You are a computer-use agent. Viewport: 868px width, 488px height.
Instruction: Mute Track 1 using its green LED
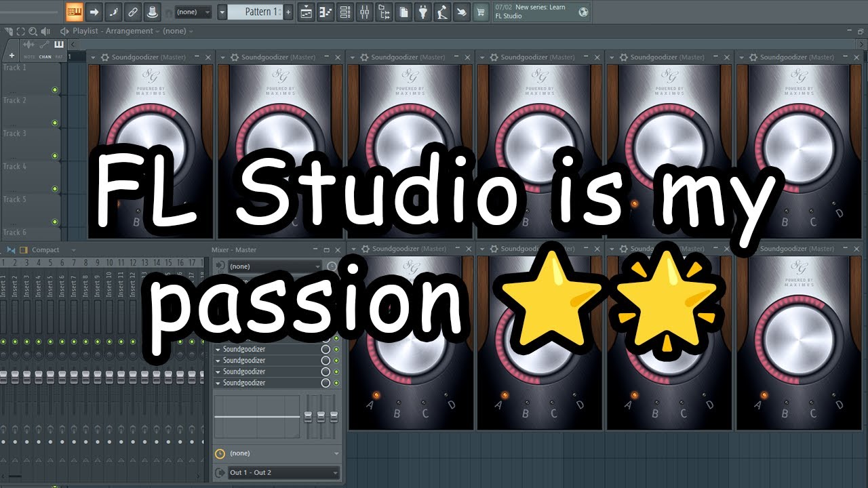(55, 90)
